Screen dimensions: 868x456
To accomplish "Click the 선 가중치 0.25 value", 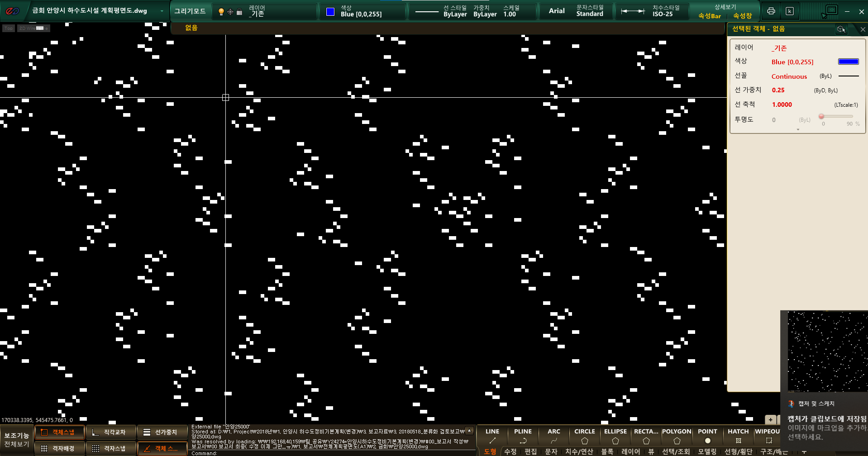I will [x=778, y=90].
